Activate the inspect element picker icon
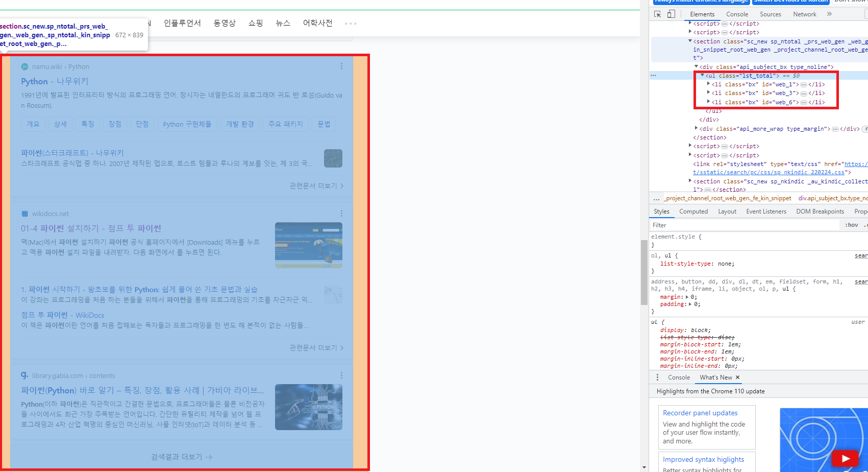Screen dimensions: 868x472 pyautogui.click(x=658, y=14)
